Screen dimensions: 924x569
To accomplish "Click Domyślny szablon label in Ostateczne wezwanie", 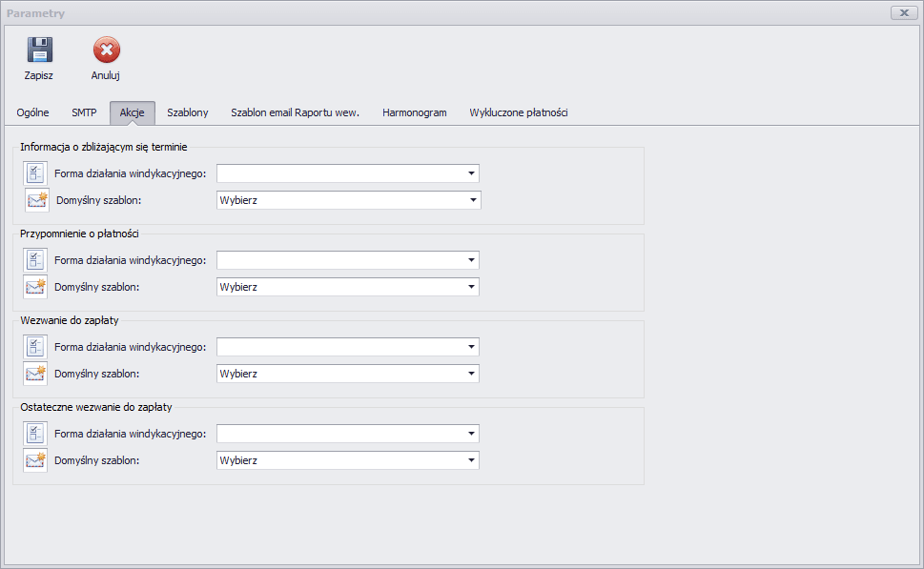I will click(96, 460).
